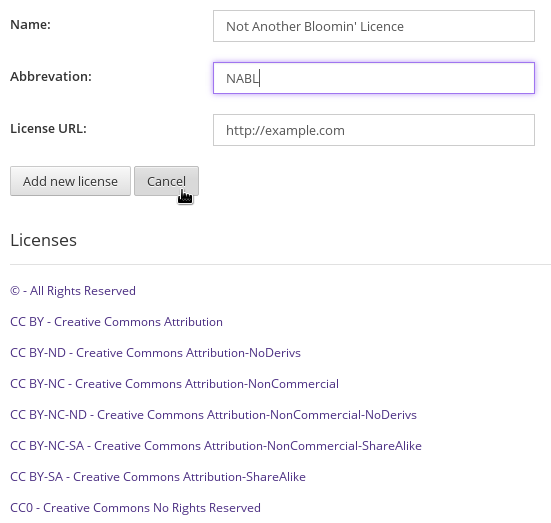Image resolution: width=551 pixels, height=523 pixels.
Task: Click the http://example.com text in the URL field
Action: pos(285,130)
